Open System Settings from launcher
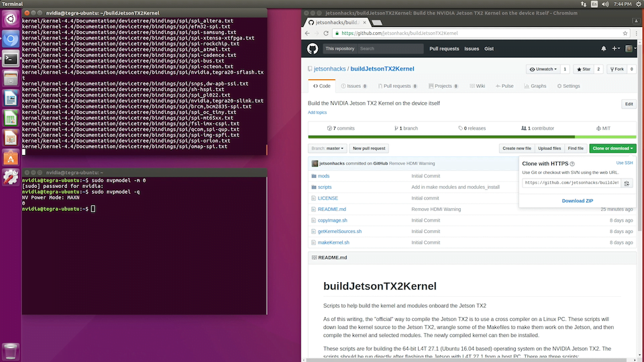The image size is (644, 362). (x=11, y=177)
